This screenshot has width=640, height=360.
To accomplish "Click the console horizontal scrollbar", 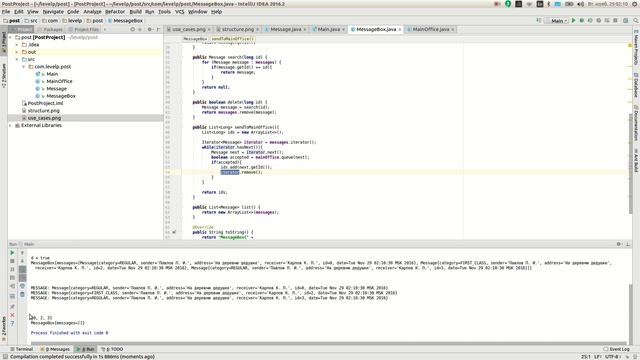I will coord(329,343).
